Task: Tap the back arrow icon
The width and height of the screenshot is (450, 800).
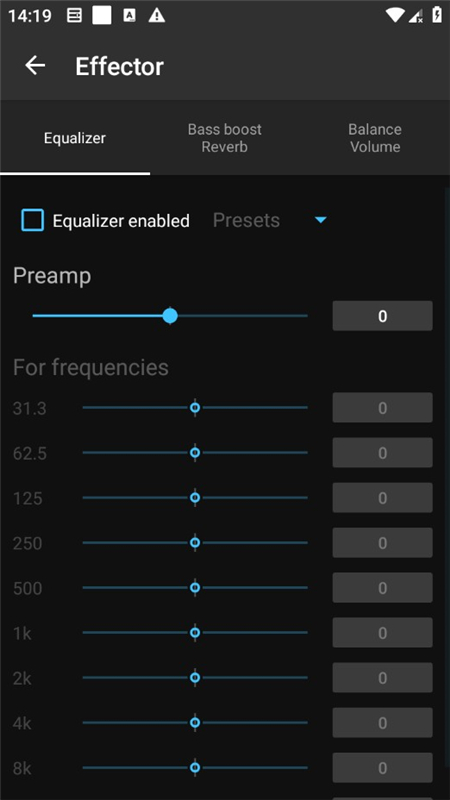Action: coord(35,66)
